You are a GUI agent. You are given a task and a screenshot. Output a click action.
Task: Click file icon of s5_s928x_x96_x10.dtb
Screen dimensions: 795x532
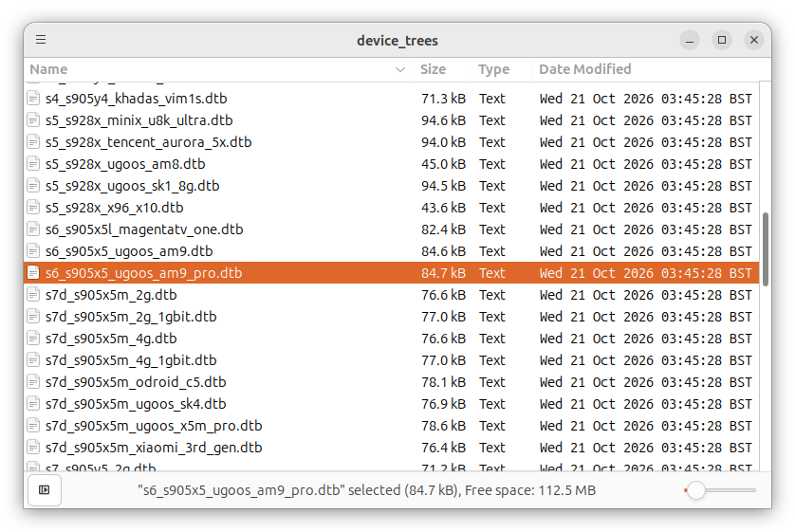click(33, 208)
